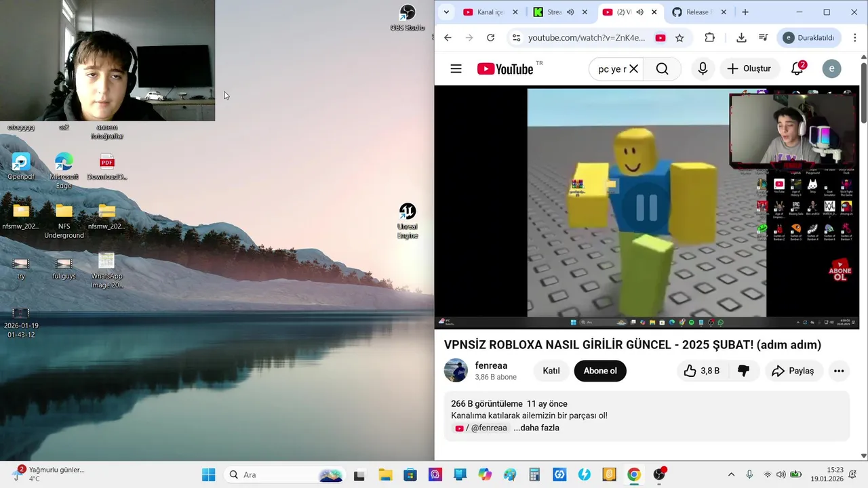This screenshot has height=488, width=868.
Task: Open the YouTube hamburger guide menu
Action: tap(456, 68)
